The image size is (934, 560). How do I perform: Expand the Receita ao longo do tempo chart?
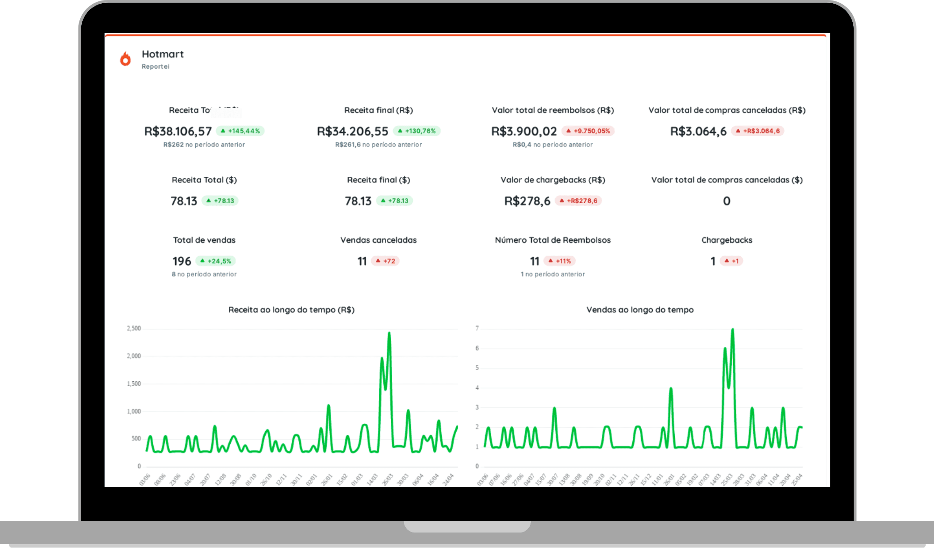291,309
